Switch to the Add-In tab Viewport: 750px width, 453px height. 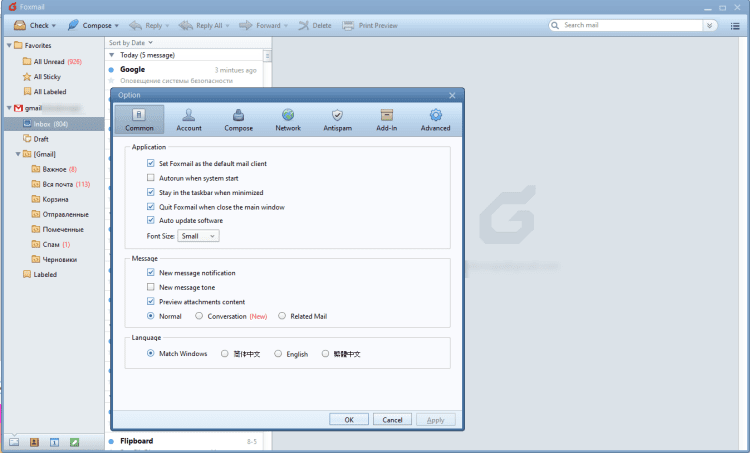[x=386, y=120]
